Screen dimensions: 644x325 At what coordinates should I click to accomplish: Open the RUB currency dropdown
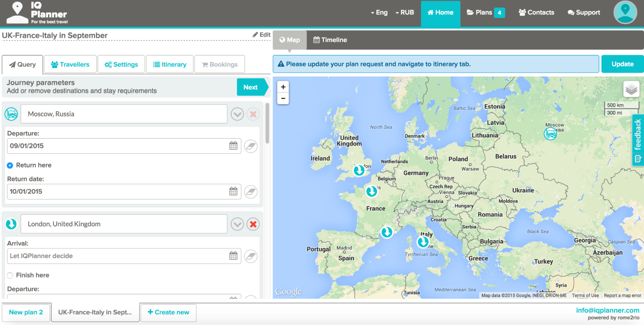coord(405,12)
